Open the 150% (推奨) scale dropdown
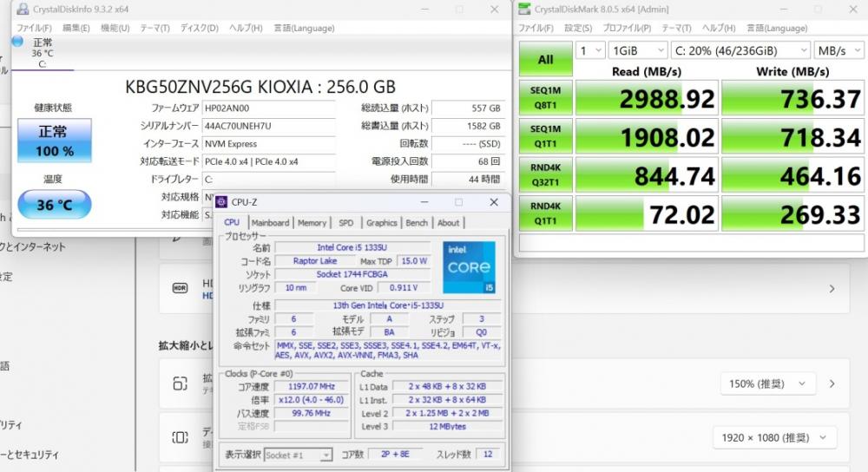 coord(768,383)
